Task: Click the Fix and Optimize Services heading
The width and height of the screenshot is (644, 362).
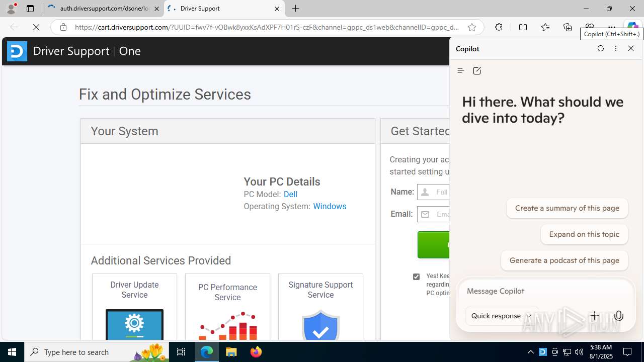Action: click(165, 95)
